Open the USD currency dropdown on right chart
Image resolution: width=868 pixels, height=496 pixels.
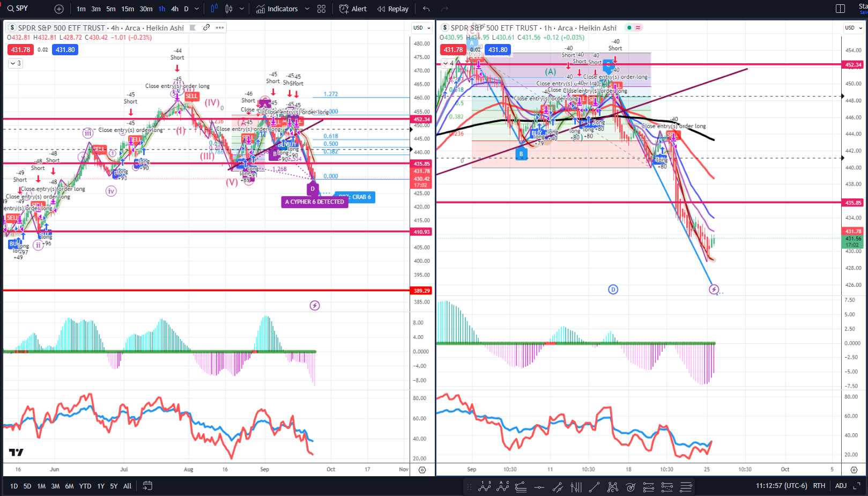852,28
